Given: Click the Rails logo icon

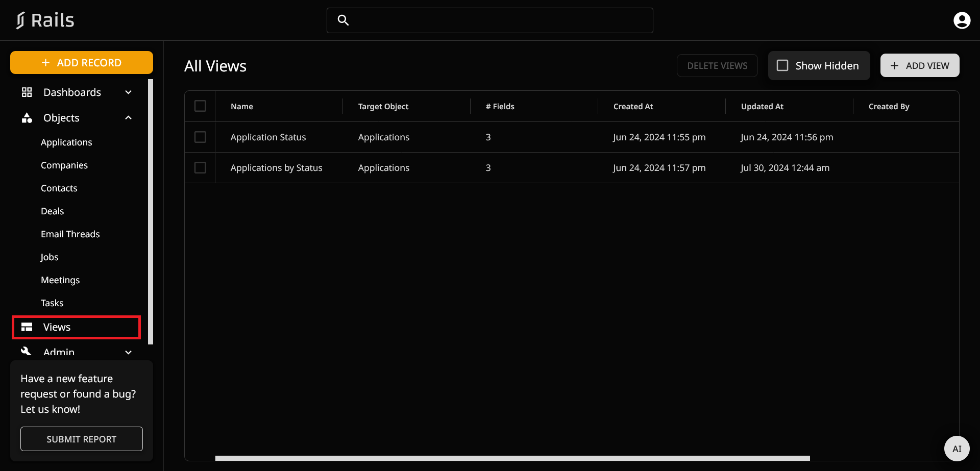Looking at the screenshot, I should tap(20, 20).
